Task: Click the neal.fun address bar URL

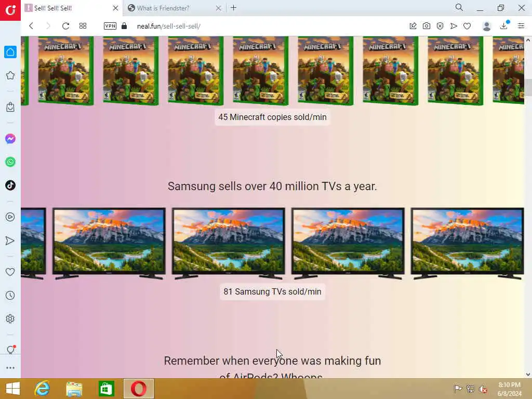Action: coord(169,26)
